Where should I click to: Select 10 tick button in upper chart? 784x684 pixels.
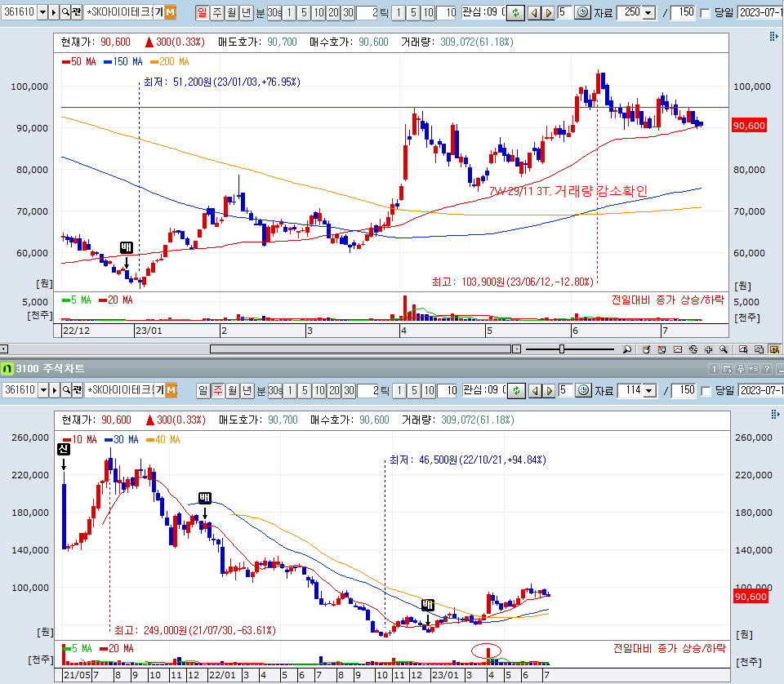click(428, 13)
